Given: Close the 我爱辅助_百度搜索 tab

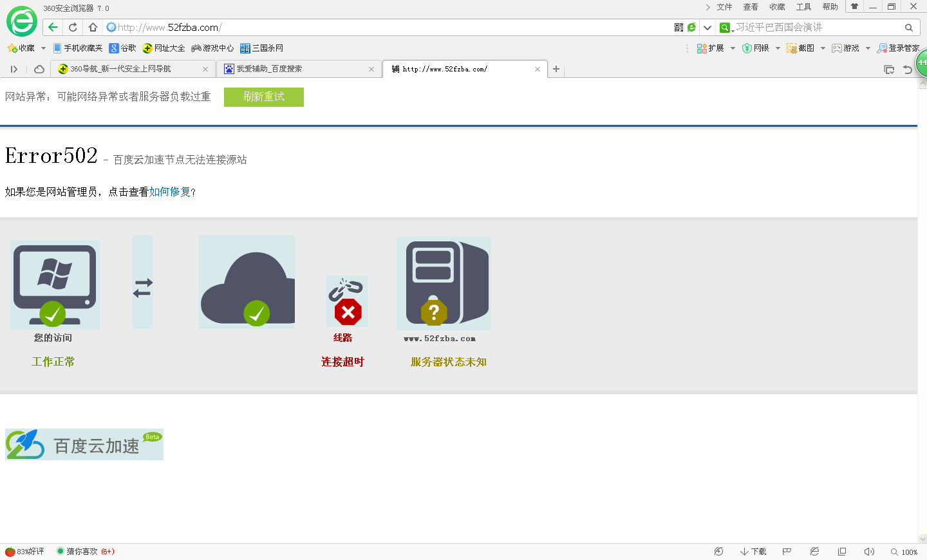Looking at the screenshot, I should pos(371,69).
